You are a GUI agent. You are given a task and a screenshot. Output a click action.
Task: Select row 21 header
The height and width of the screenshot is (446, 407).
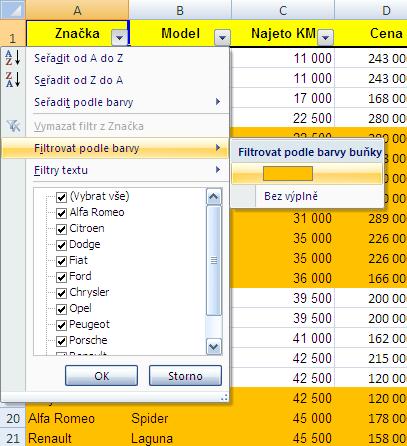(x=13, y=438)
